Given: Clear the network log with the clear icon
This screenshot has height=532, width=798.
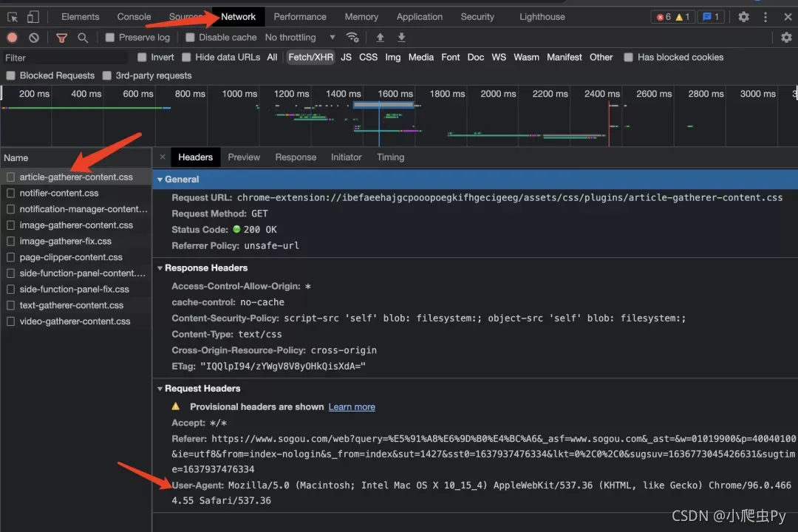Looking at the screenshot, I should (x=33, y=38).
